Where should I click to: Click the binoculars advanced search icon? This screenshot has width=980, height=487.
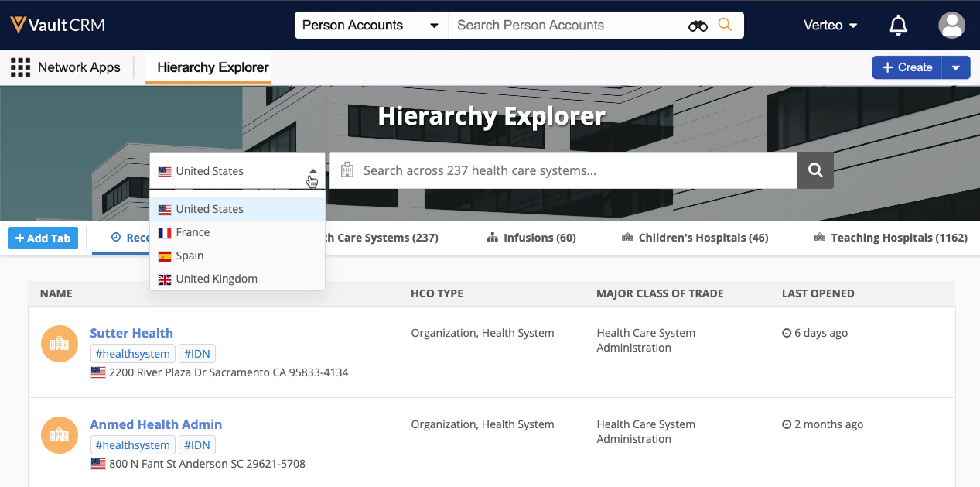pos(698,26)
